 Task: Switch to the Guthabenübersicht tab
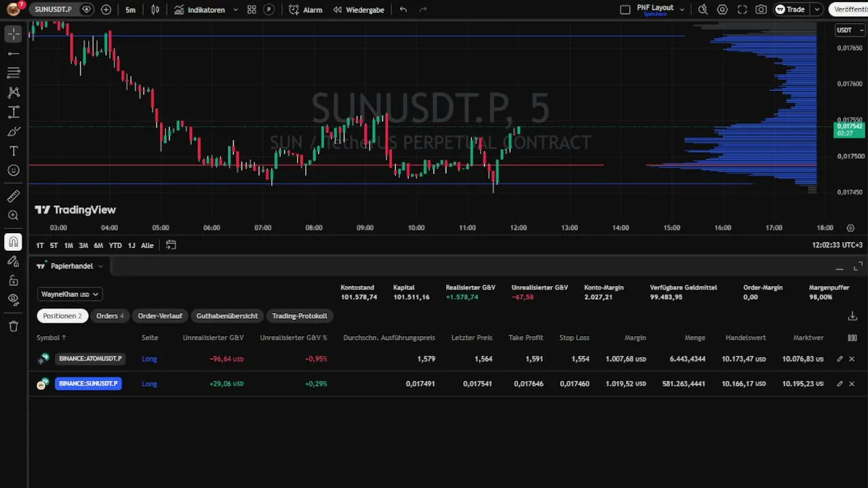click(227, 316)
